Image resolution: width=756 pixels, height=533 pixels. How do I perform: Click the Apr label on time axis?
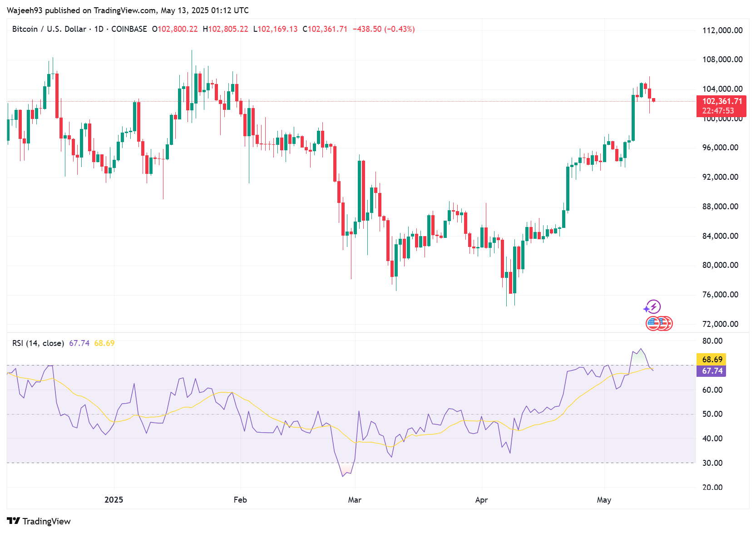481,499
